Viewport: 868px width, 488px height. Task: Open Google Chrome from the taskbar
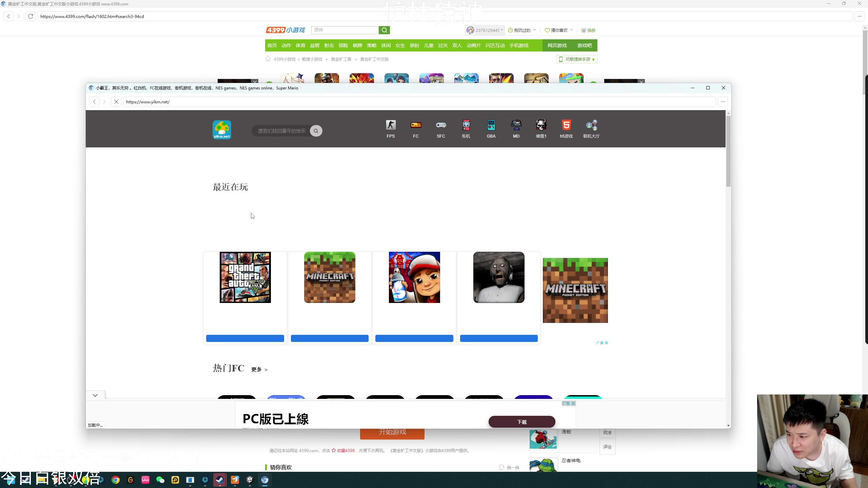[x=116, y=480]
